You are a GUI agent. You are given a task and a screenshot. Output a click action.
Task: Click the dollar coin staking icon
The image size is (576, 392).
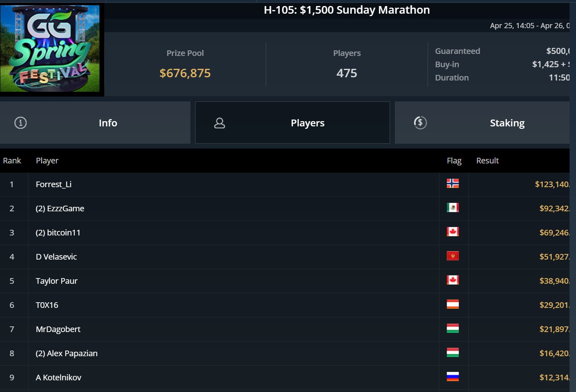click(x=420, y=123)
